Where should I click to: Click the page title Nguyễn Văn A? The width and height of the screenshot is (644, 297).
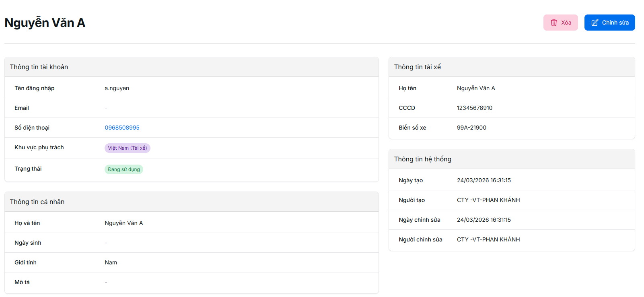(45, 23)
